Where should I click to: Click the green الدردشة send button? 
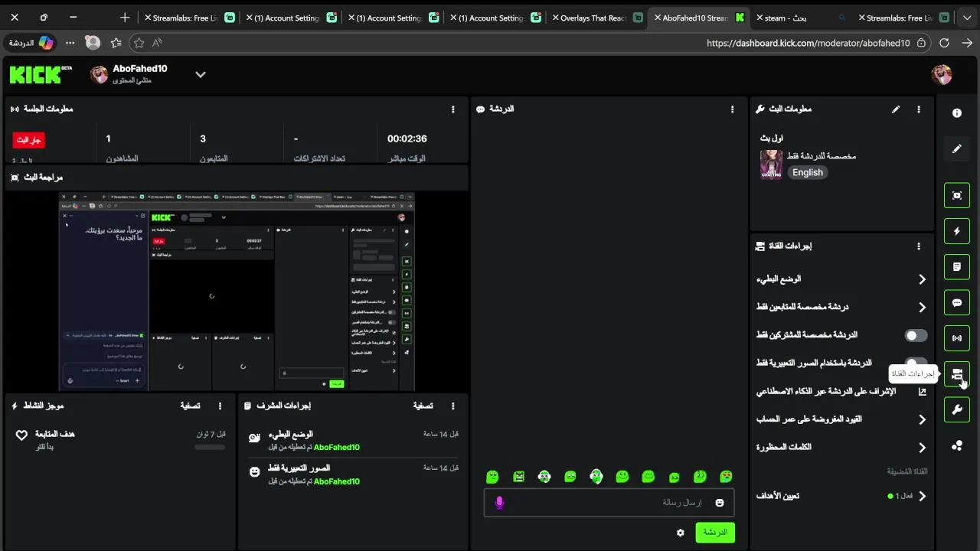tap(715, 533)
